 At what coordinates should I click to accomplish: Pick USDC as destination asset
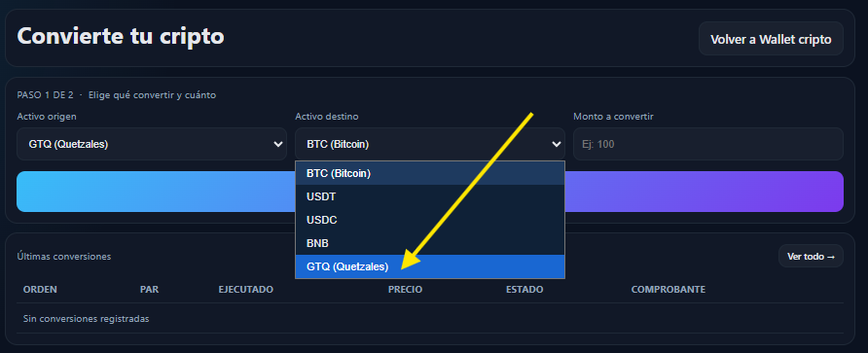tap(429, 220)
